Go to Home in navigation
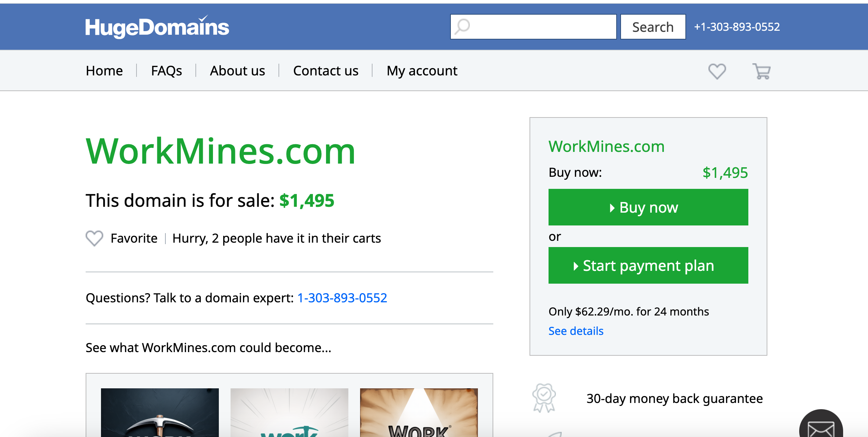 pyautogui.click(x=104, y=71)
